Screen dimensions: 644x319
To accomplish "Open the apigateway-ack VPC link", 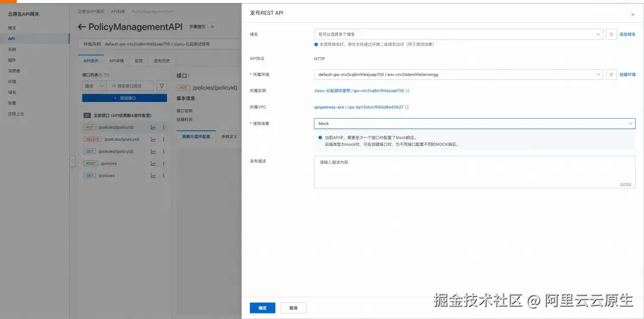I will tap(358, 107).
